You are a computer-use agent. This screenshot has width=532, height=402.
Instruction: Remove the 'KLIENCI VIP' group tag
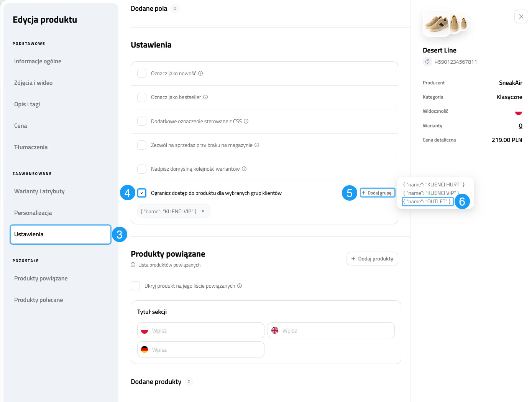pyautogui.click(x=203, y=211)
